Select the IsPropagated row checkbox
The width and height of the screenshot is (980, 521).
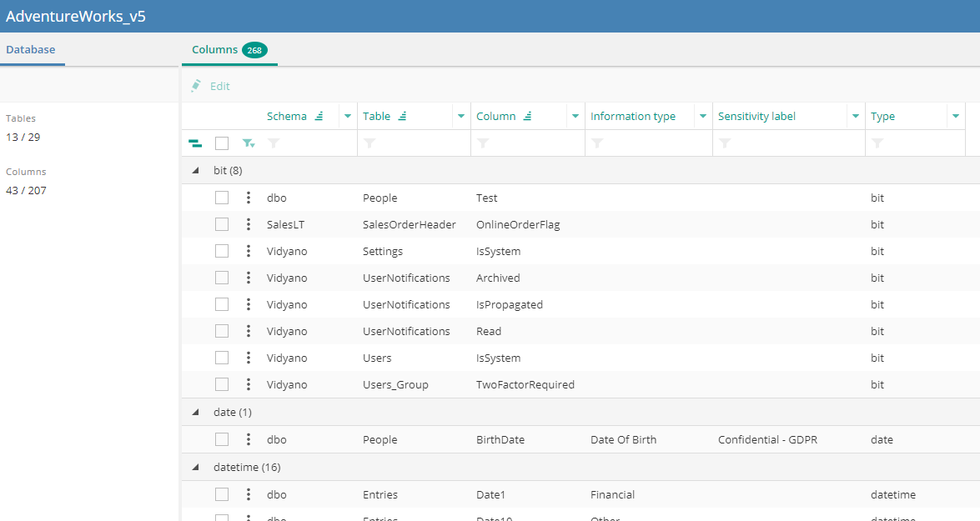[x=222, y=304]
